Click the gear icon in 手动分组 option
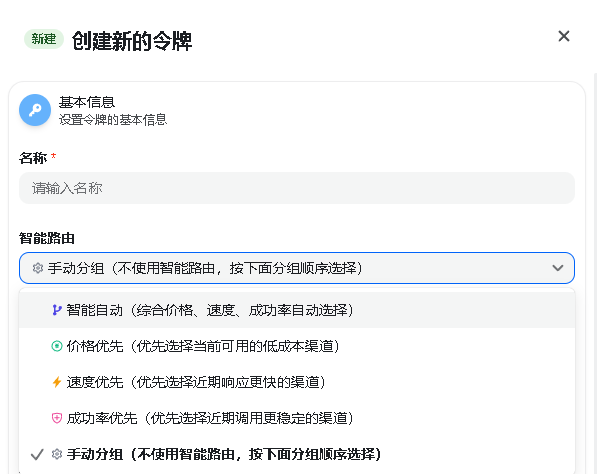The height and width of the screenshot is (474, 597). pyautogui.click(x=57, y=454)
